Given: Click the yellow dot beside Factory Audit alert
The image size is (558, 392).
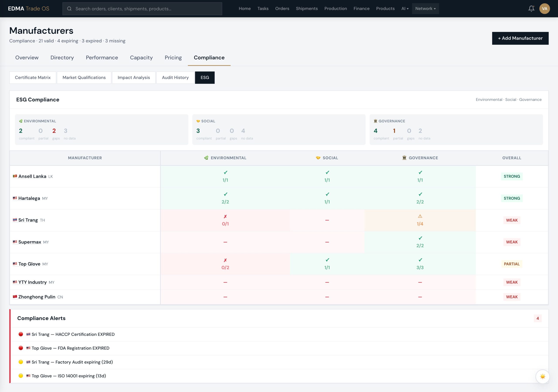Looking at the screenshot, I should [21, 362].
